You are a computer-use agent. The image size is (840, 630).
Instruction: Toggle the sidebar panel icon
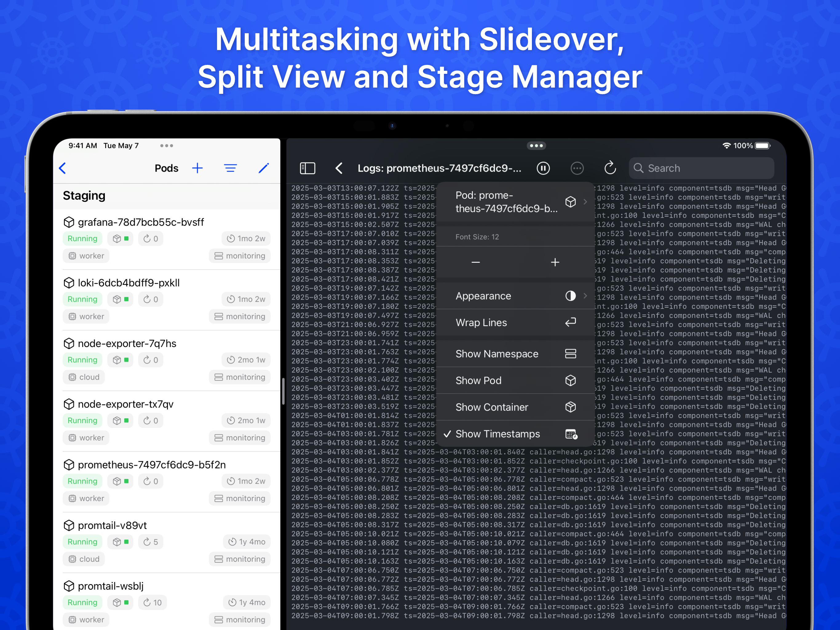click(x=307, y=168)
